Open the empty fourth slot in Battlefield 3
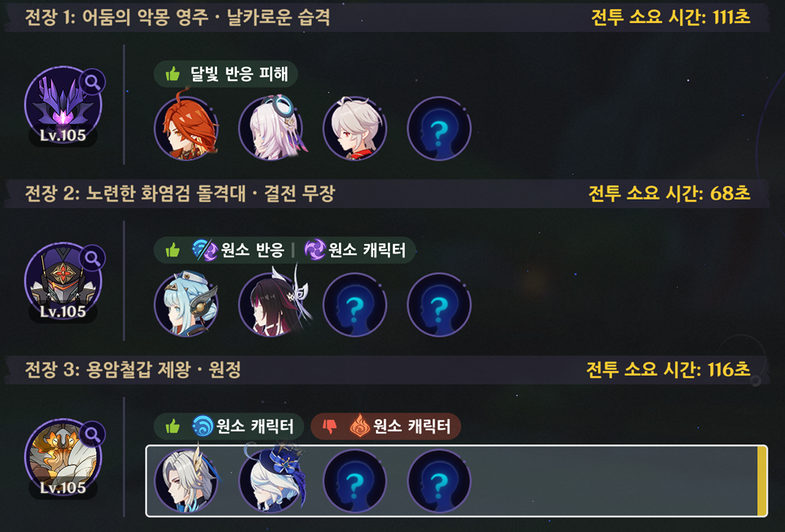This screenshot has width=785, height=532. 439,481
